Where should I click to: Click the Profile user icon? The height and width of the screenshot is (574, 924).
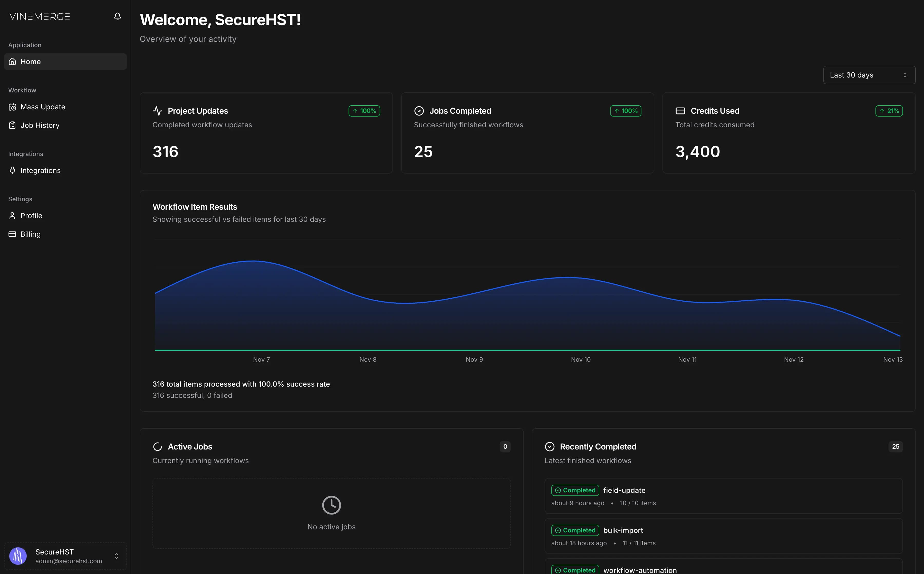tap(12, 215)
